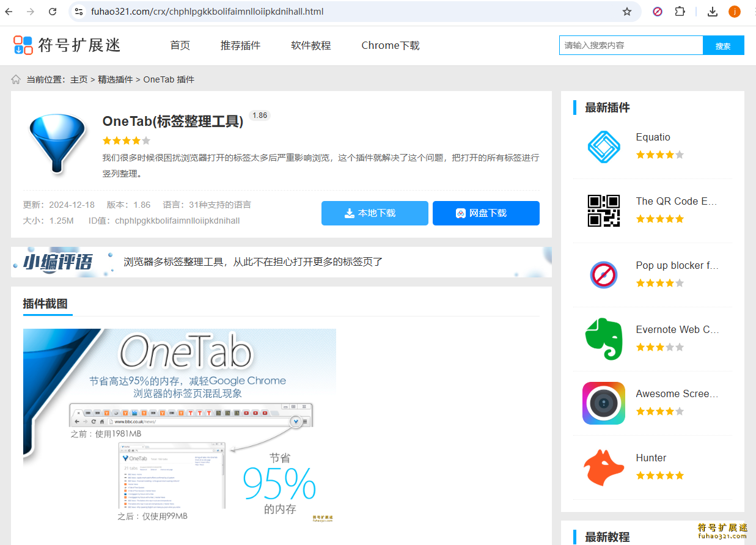This screenshot has height=545, width=756.
Task: Click the 语言：31种支持的语言 text
Action: click(207, 205)
